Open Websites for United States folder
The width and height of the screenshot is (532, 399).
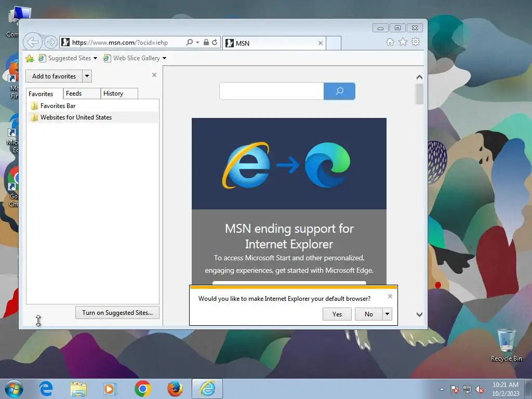click(92, 117)
